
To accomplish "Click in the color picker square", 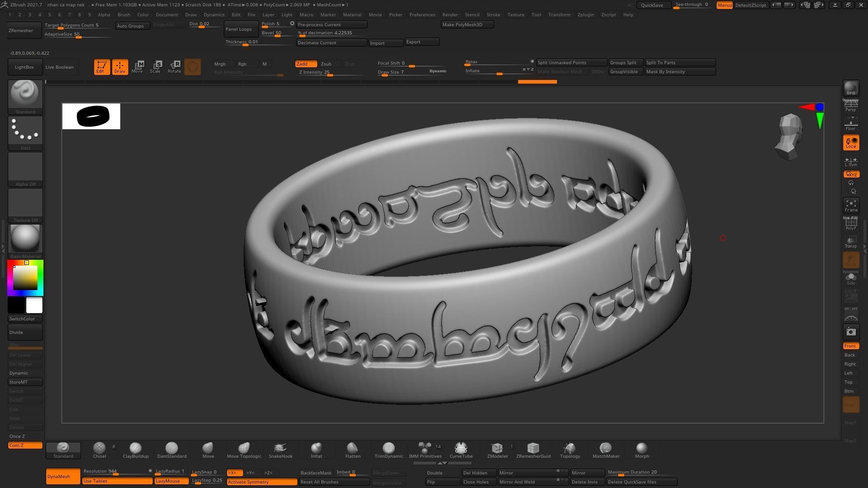I will point(25,278).
